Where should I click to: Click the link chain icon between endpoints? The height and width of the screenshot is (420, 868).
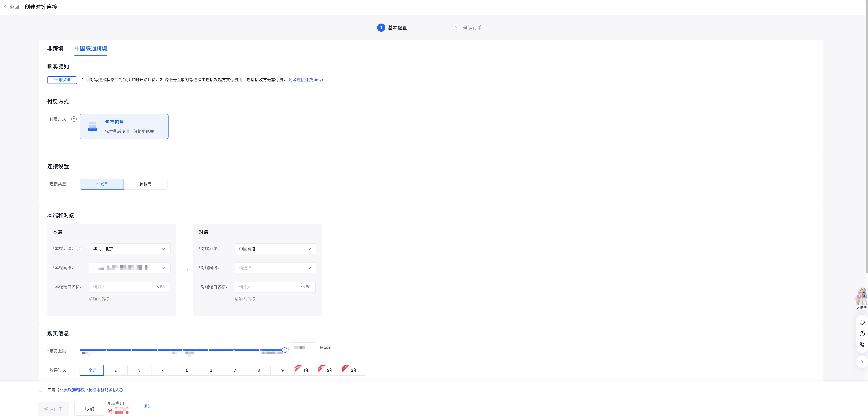[184, 270]
